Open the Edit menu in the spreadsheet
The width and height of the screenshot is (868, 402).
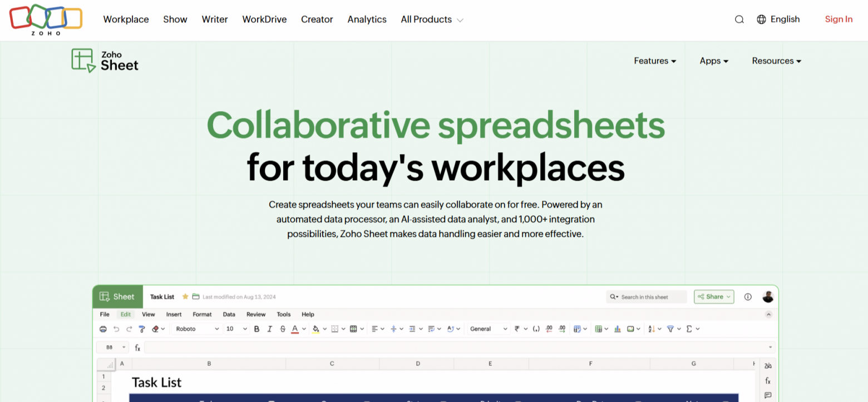126,314
